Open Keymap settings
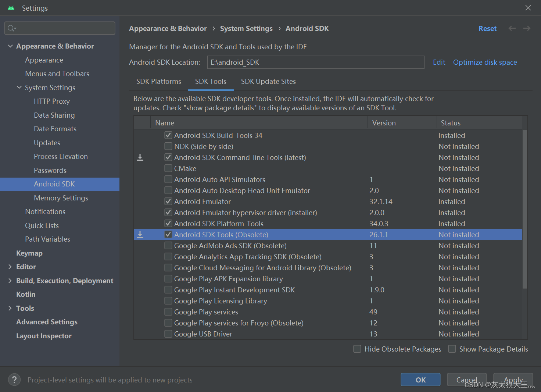The height and width of the screenshot is (392, 541). coord(29,253)
